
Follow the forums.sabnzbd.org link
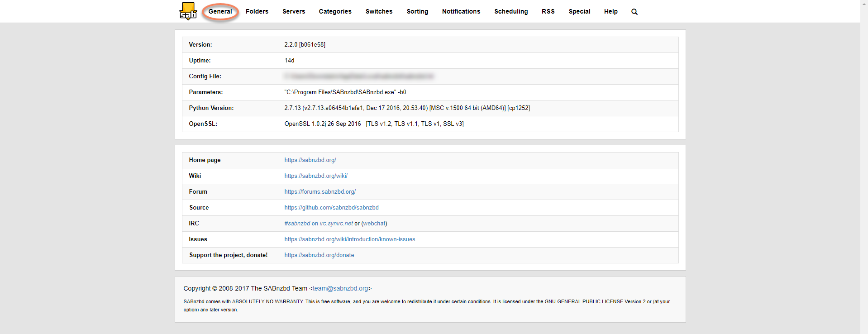pos(320,192)
